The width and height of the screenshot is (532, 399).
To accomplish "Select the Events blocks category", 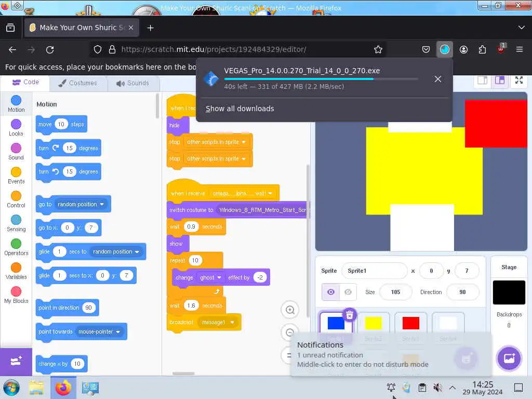I will (x=16, y=176).
